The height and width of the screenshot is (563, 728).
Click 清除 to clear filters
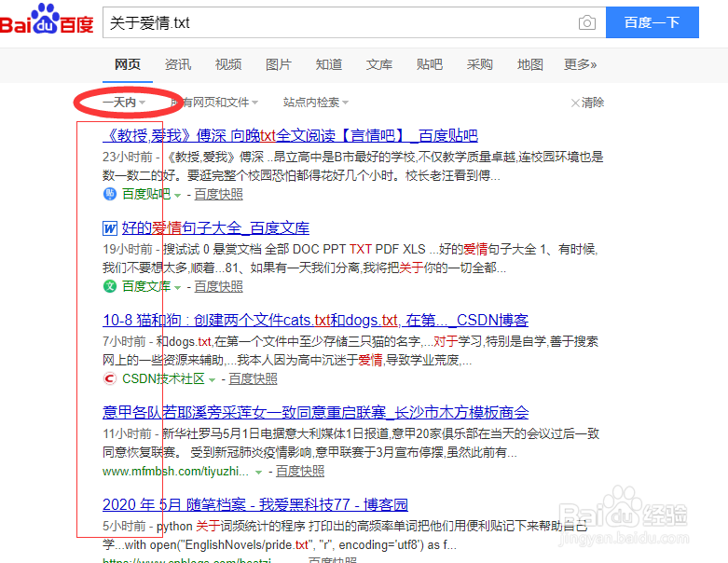593,103
